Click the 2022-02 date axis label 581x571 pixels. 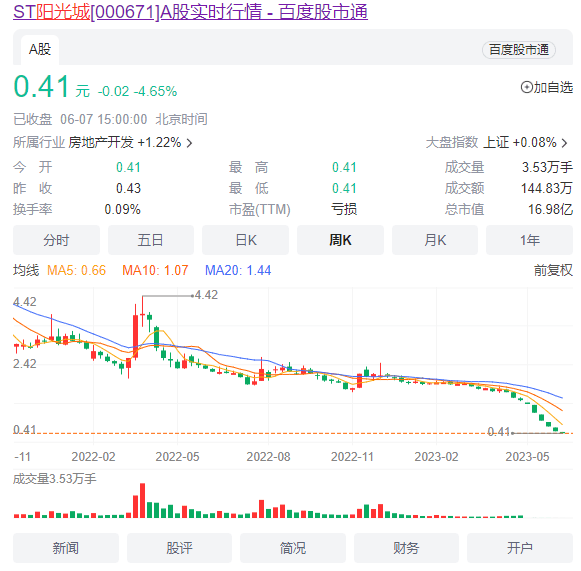pos(93,457)
